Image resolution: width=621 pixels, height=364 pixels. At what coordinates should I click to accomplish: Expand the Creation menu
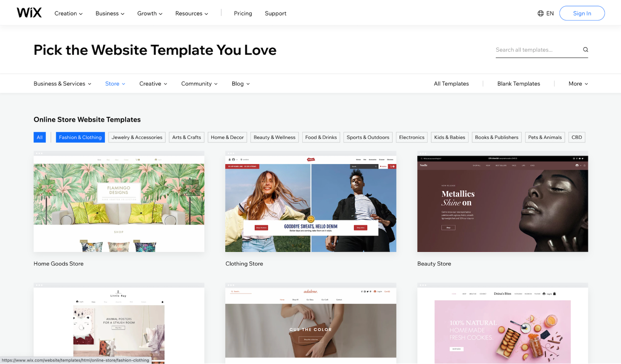pos(68,13)
